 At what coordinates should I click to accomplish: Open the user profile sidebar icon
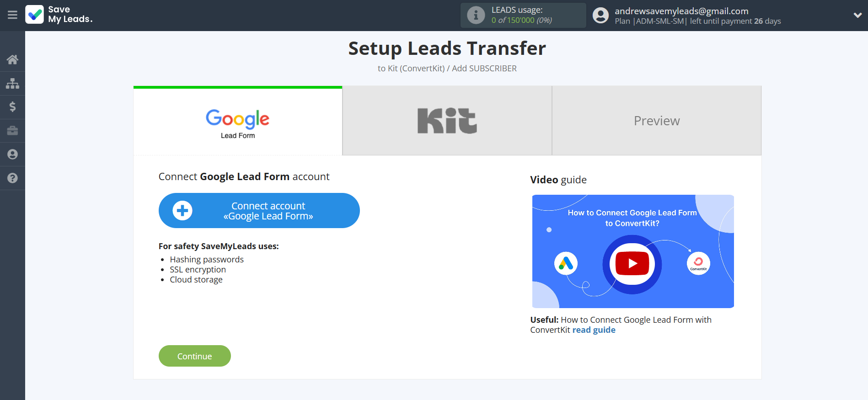coord(12,155)
